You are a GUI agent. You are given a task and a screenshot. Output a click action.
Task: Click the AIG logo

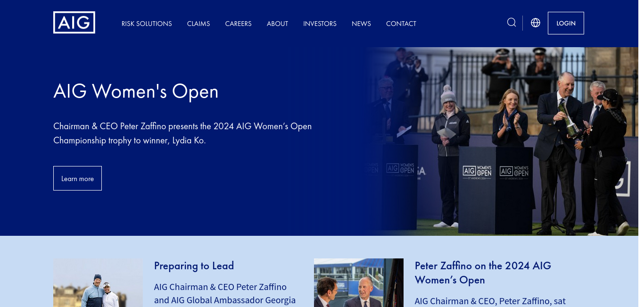(x=74, y=23)
